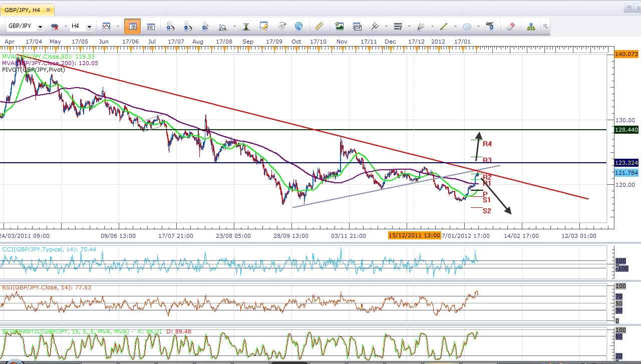Screen dimensions: 641x364
Task: Select the eraser tool
Action: (510, 27)
